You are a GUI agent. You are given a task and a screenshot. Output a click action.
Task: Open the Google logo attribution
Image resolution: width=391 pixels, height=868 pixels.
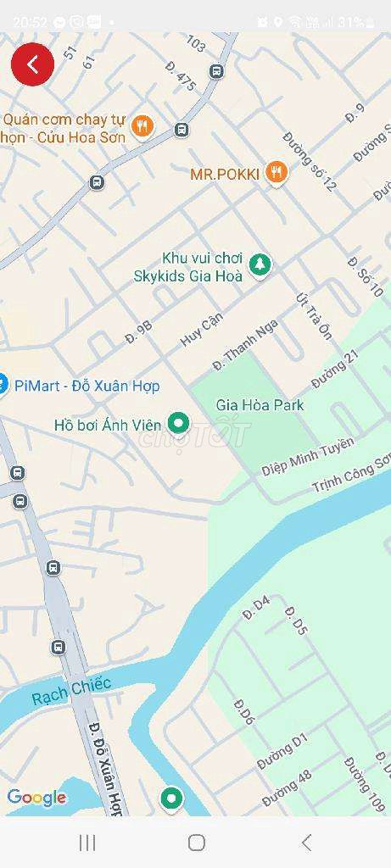[x=36, y=798]
